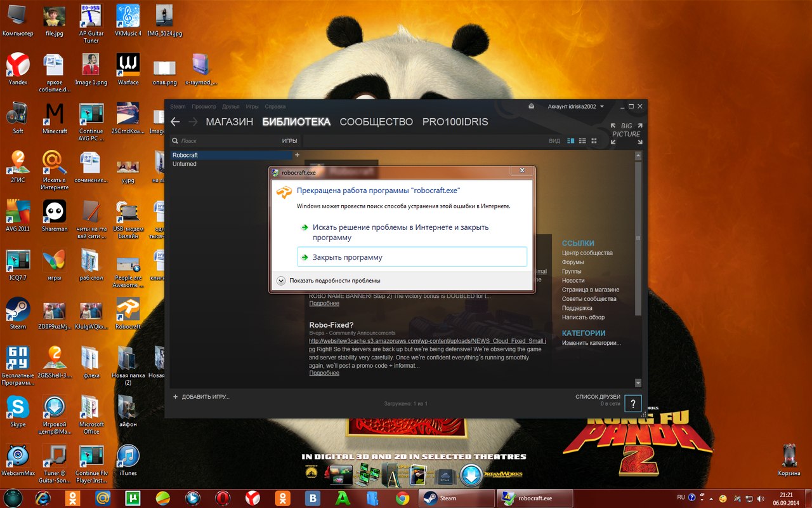
Task: Open ICQ7.7 desktop shortcut
Action: pyautogui.click(x=18, y=265)
